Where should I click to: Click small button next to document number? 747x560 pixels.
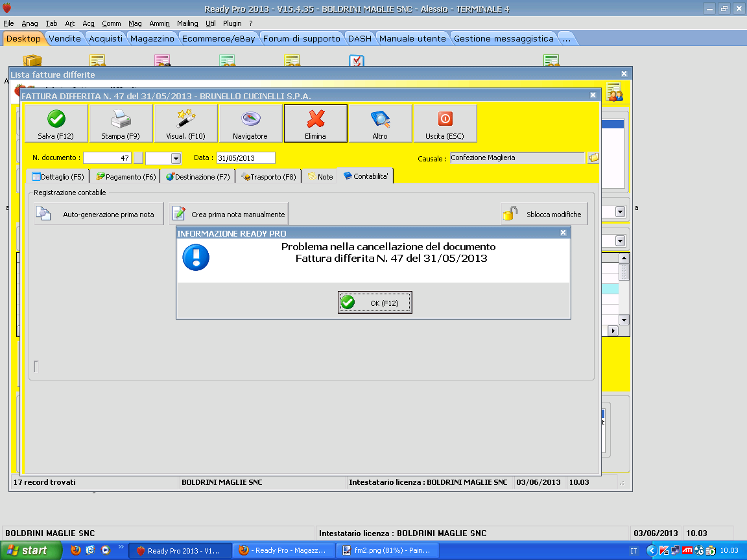[x=138, y=157]
